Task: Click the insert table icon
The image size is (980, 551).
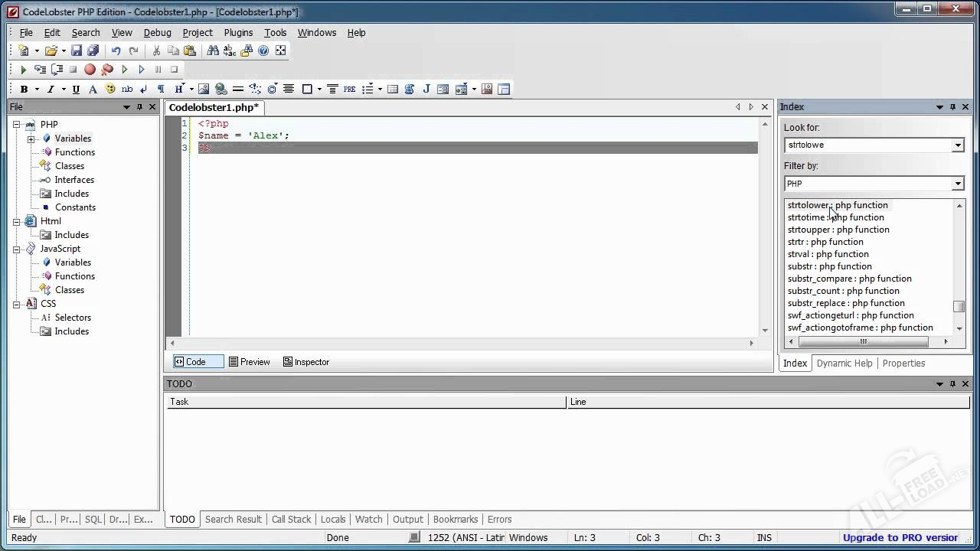Action: coord(393,90)
